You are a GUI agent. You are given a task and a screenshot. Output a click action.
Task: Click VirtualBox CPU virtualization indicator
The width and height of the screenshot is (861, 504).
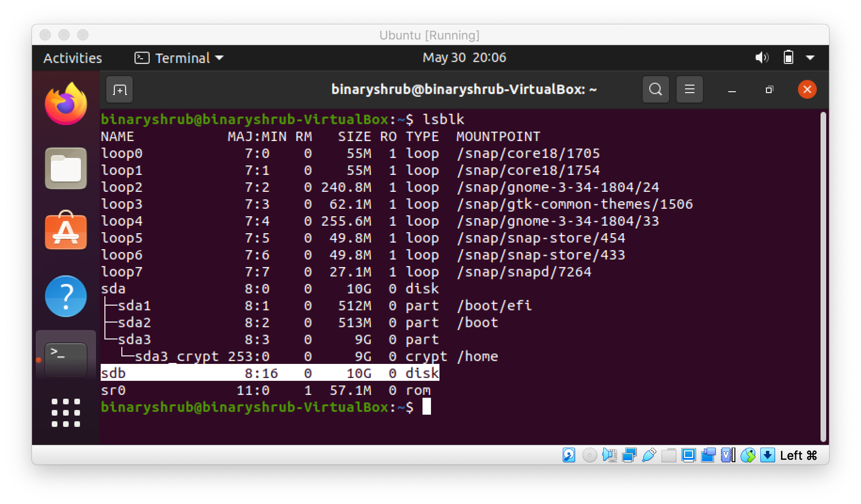point(728,455)
